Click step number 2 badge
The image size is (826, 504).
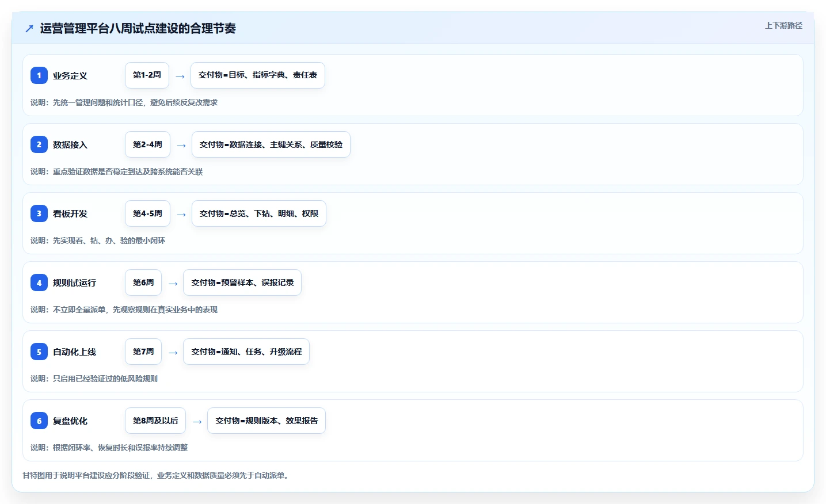(x=39, y=144)
